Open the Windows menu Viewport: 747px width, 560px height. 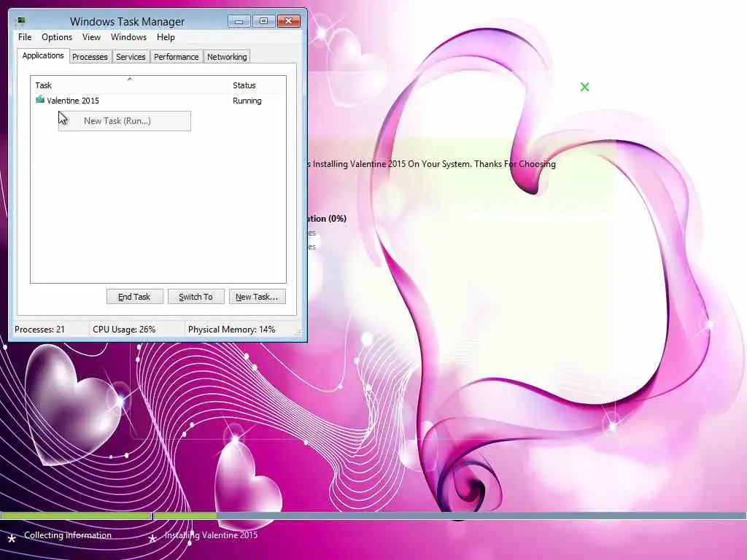click(128, 37)
